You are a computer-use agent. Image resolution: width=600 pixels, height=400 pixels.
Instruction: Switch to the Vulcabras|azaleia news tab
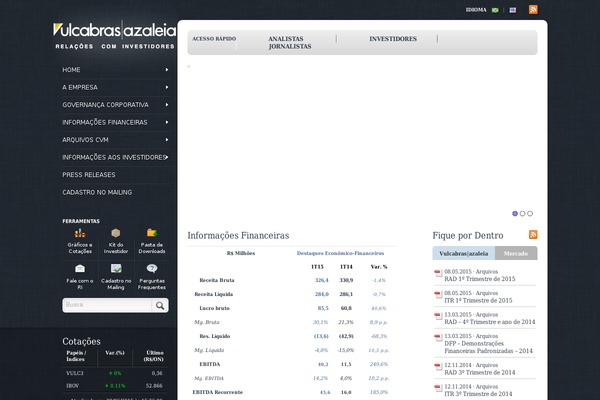click(464, 253)
